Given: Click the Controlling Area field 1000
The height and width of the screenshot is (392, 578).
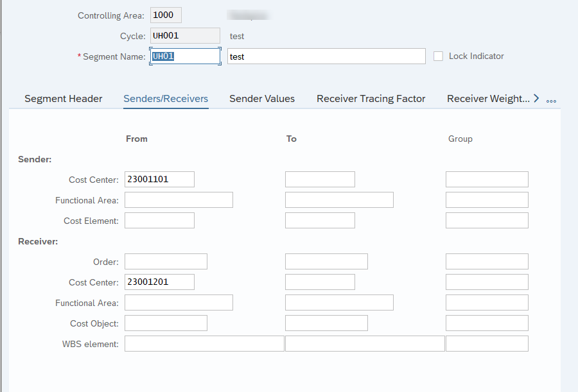Looking at the screenshot, I should (166, 15).
